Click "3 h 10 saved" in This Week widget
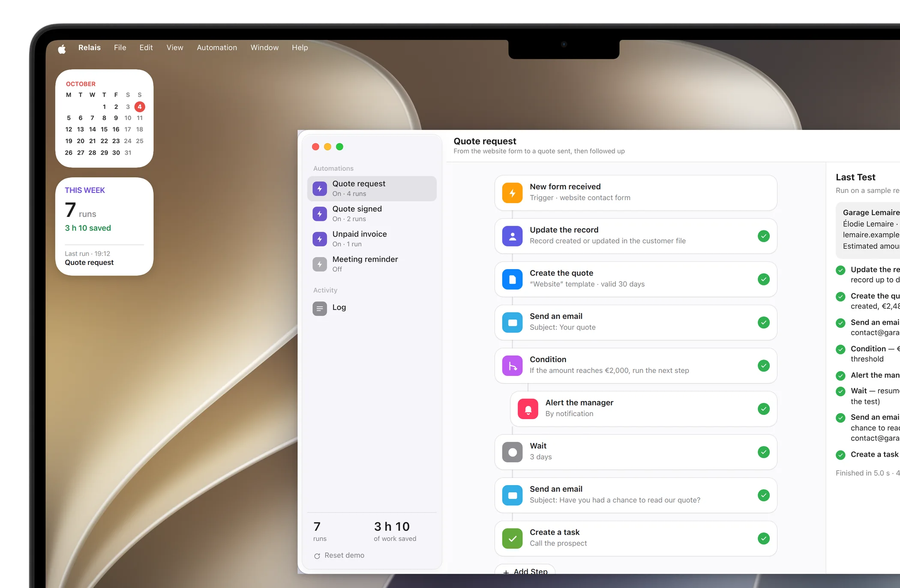900x588 pixels. point(88,228)
